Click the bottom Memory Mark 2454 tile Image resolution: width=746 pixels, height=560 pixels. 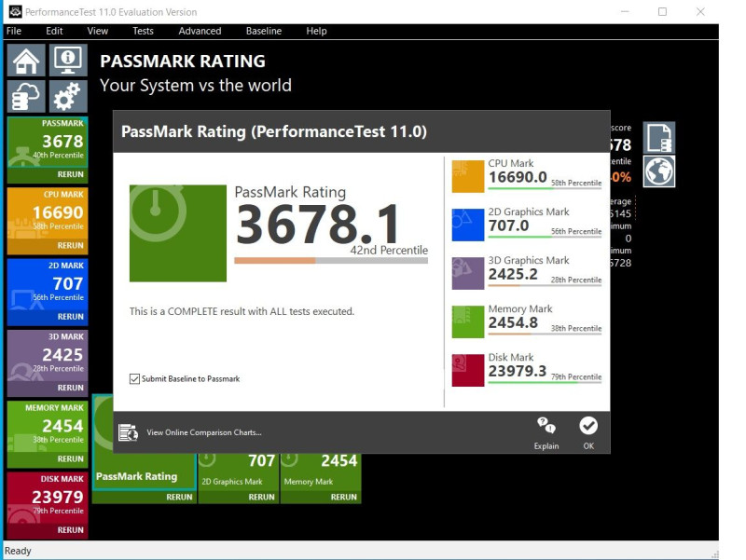pos(321,471)
